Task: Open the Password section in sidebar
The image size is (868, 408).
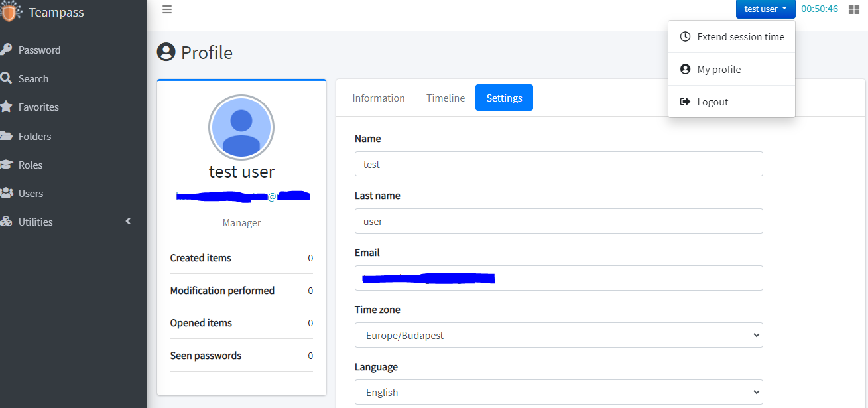Action: [9, 49]
